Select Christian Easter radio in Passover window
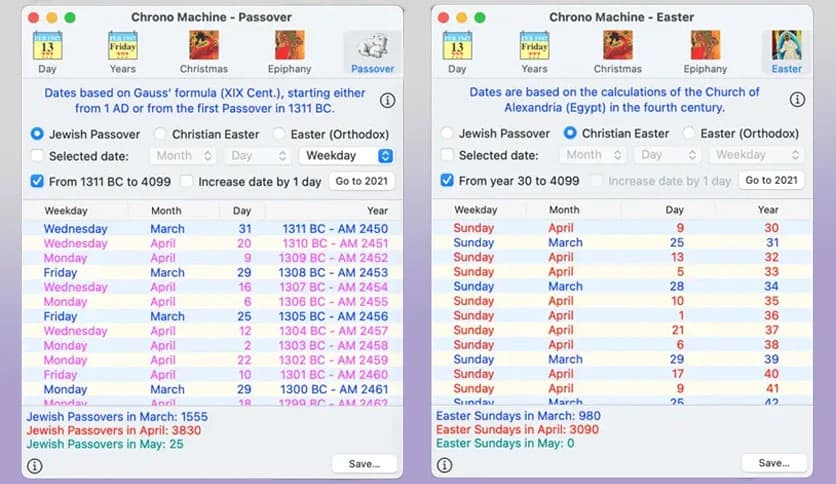The width and height of the screenshot is (836, 484). click(161, 134)
